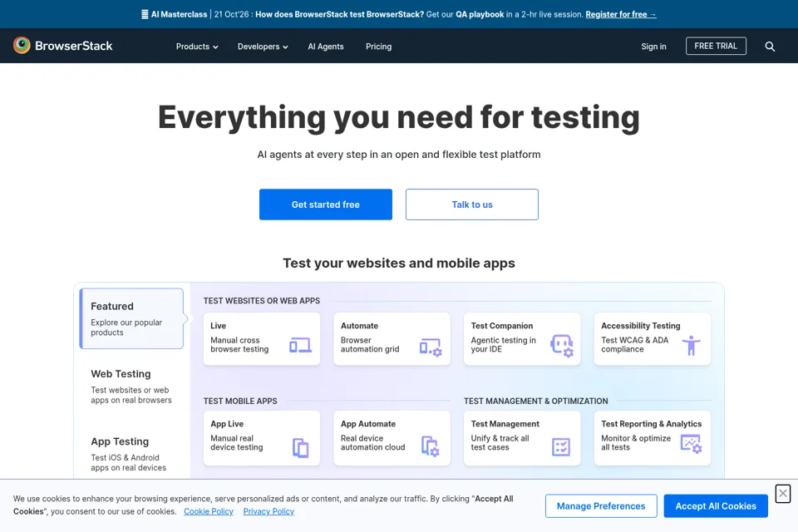Open the Automate product card title
This screenshot has width=798, height=532.
coord(359,326)
